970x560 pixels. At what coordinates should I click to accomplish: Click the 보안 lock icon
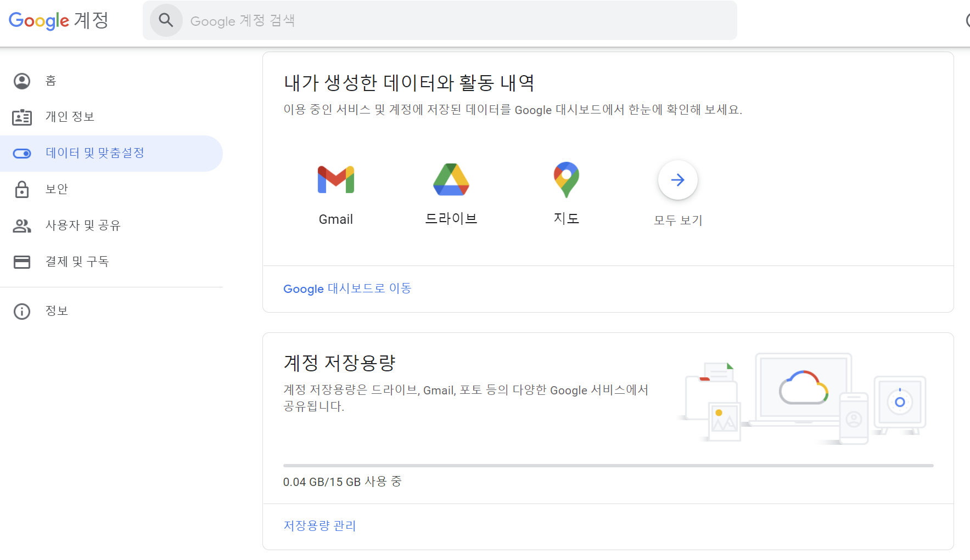click(x=22, y=189)
